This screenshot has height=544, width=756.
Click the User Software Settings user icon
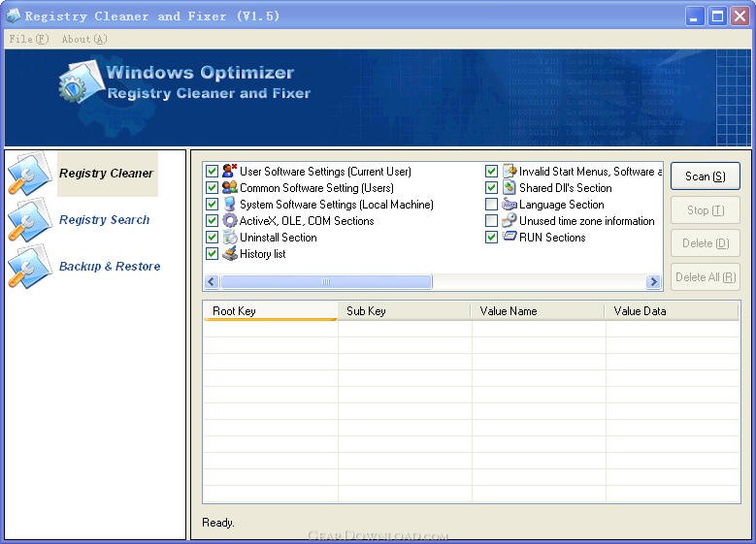(x=229, y=171)
